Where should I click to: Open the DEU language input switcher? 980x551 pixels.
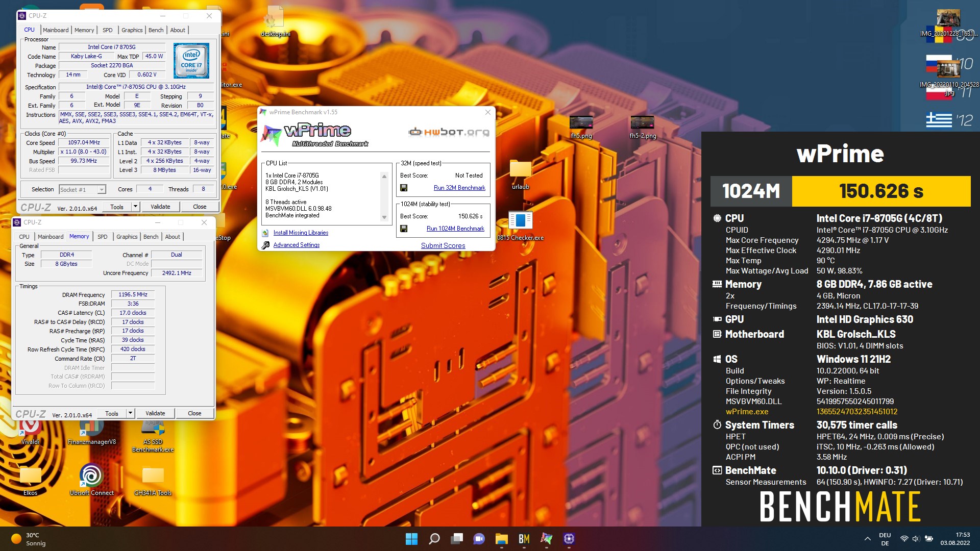[885, 539]
